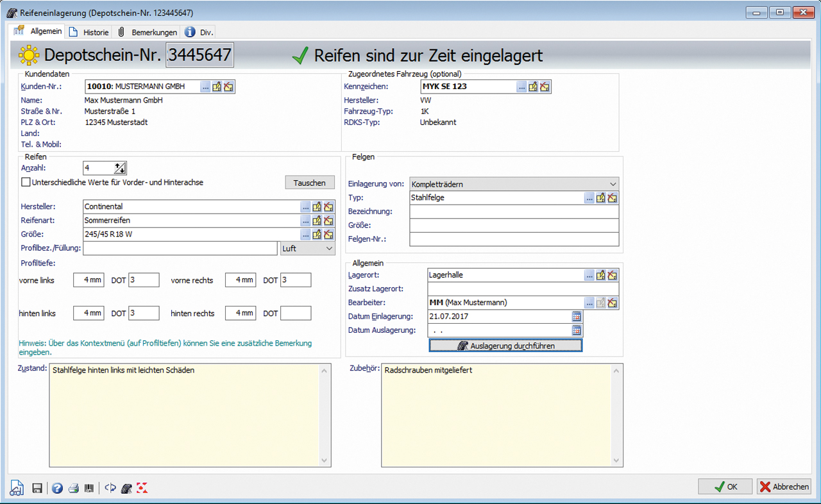Open lookup button for tire Hersteller
Image resolution: width=821 pixels, height=504 pixels.
[x=305, y=206]
